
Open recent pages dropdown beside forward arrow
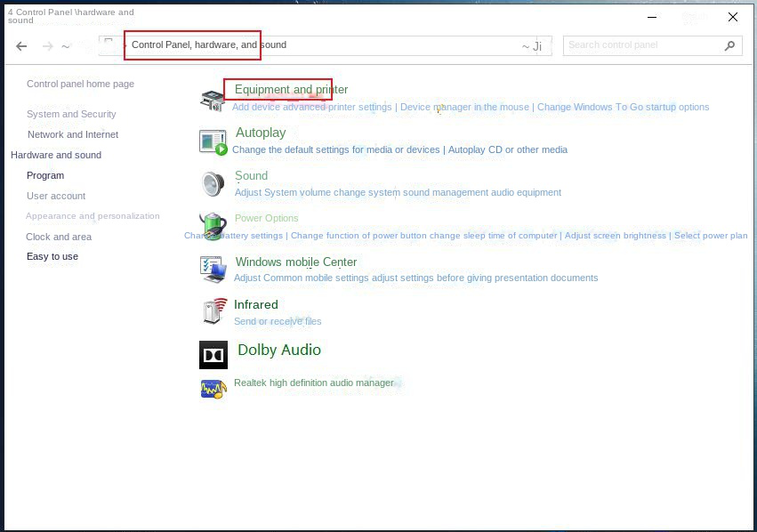66,44
